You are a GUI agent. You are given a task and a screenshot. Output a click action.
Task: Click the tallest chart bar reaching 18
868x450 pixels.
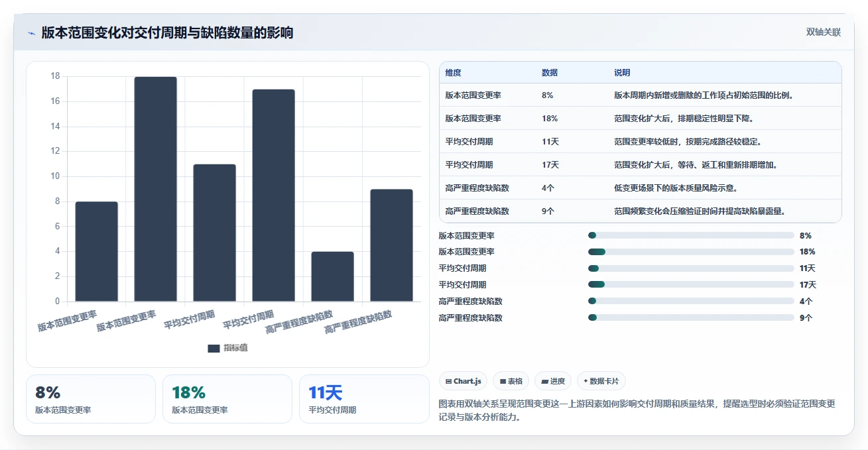pos(155,189)
